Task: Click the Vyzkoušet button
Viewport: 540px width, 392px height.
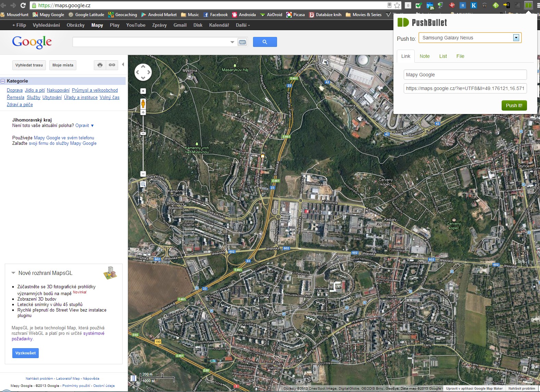Action: 25,353
